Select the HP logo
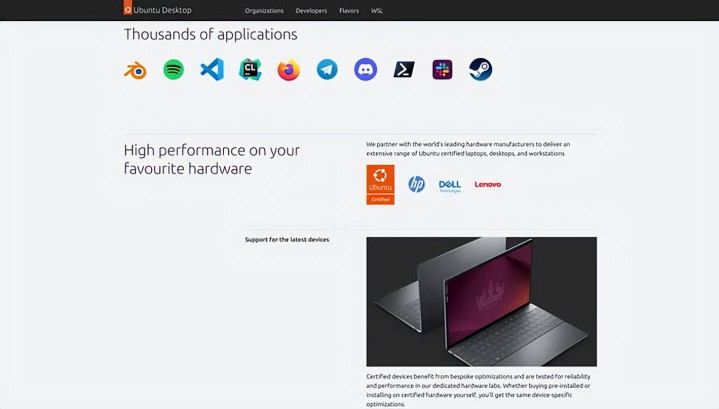 tap(416, 184)
